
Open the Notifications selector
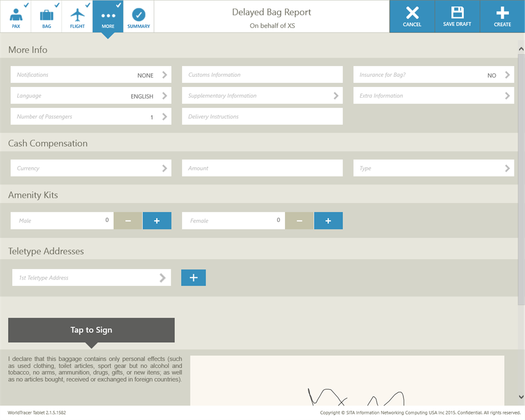pos(91,74)
